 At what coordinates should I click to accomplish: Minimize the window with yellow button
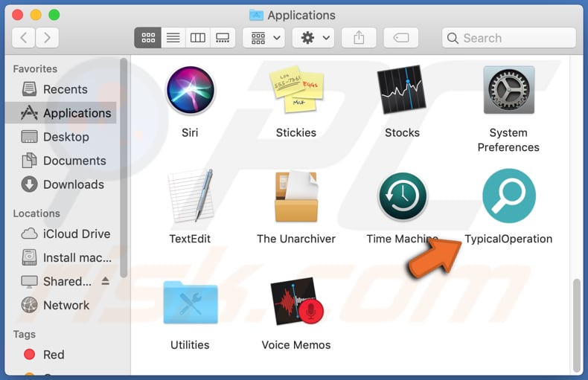pyautogui.click(x=36, y=15)
